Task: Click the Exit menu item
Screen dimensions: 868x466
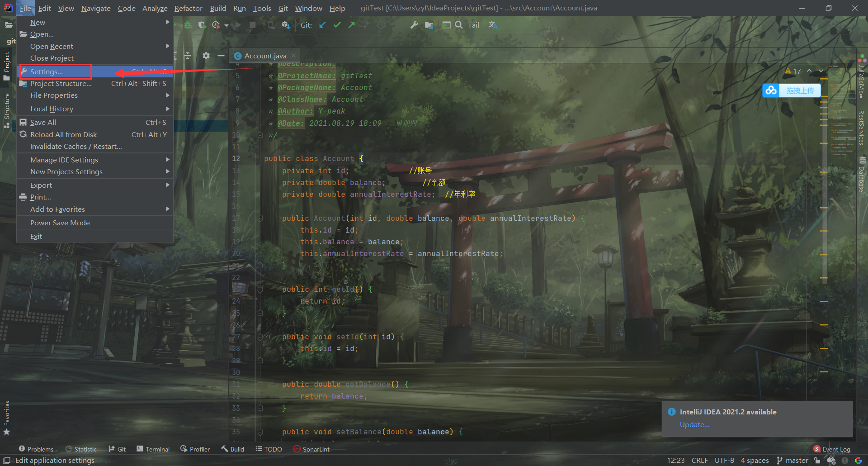Action: point(95,236)
